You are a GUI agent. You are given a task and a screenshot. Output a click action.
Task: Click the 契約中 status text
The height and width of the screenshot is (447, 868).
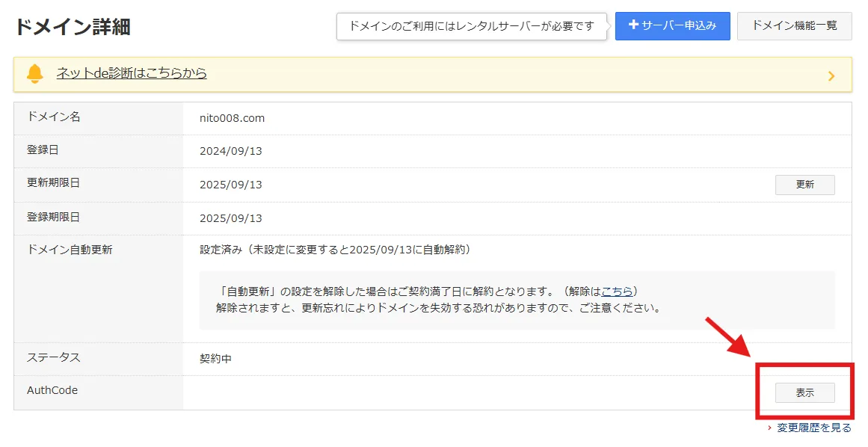click(x=215, y=359)
